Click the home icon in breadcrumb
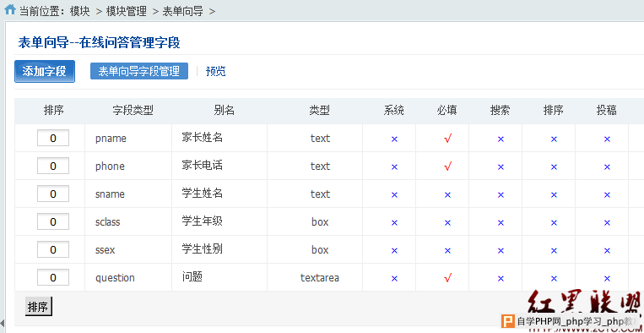The height and width of the screenshot is (333, 644). tap(9, 9)
